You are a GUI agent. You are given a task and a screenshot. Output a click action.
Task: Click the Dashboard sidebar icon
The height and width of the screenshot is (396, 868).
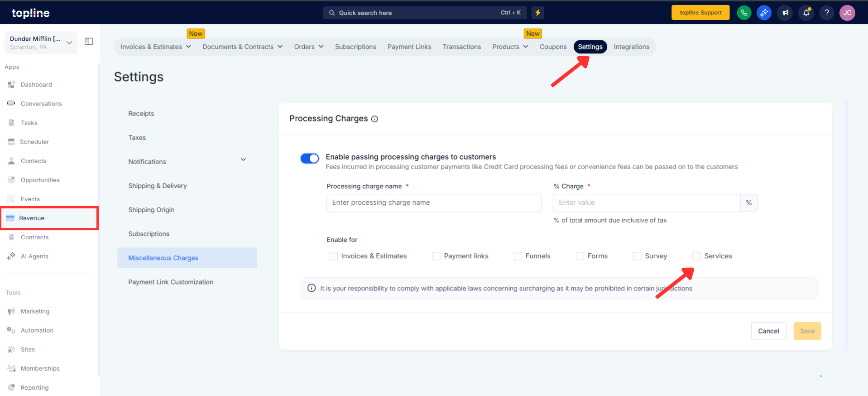[11, 85]
